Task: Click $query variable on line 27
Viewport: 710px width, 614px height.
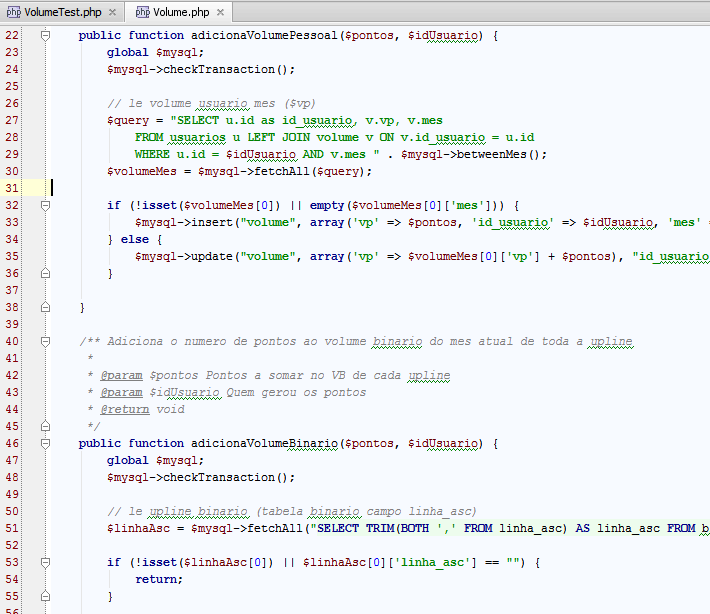Action: click(128, 120)
